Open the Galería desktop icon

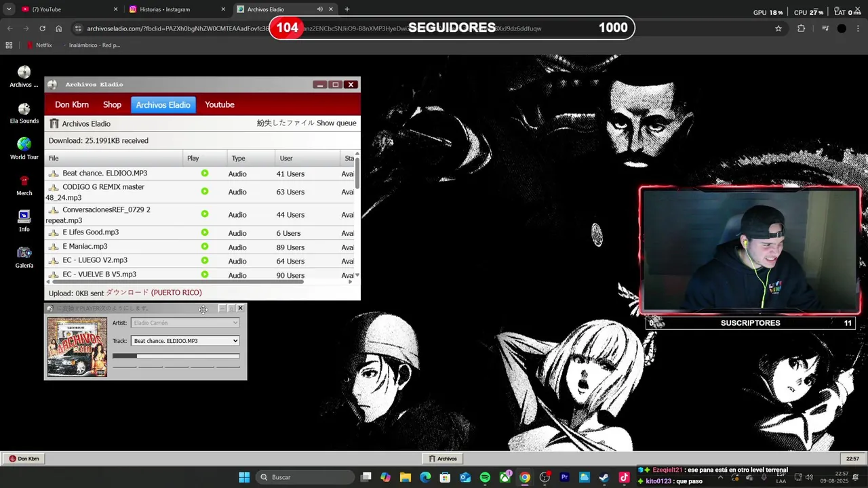coord(24,258)
